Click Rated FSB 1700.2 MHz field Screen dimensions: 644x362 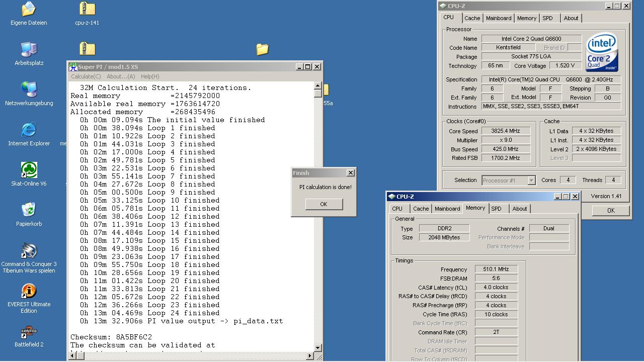[506, 158]
